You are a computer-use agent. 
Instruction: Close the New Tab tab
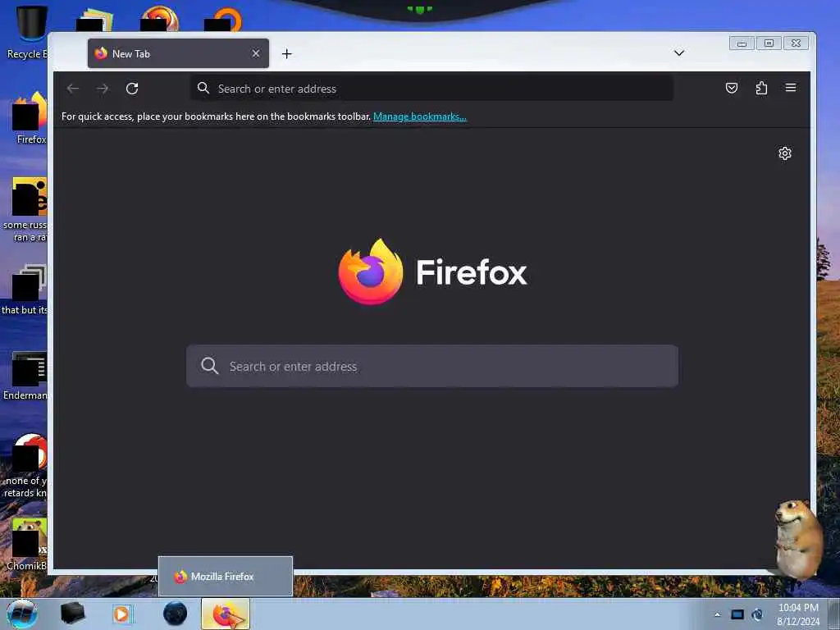coord(256,53)
